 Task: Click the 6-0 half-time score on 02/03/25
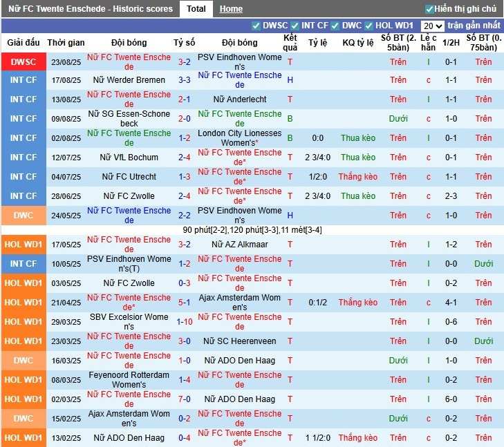pos(451,399)
